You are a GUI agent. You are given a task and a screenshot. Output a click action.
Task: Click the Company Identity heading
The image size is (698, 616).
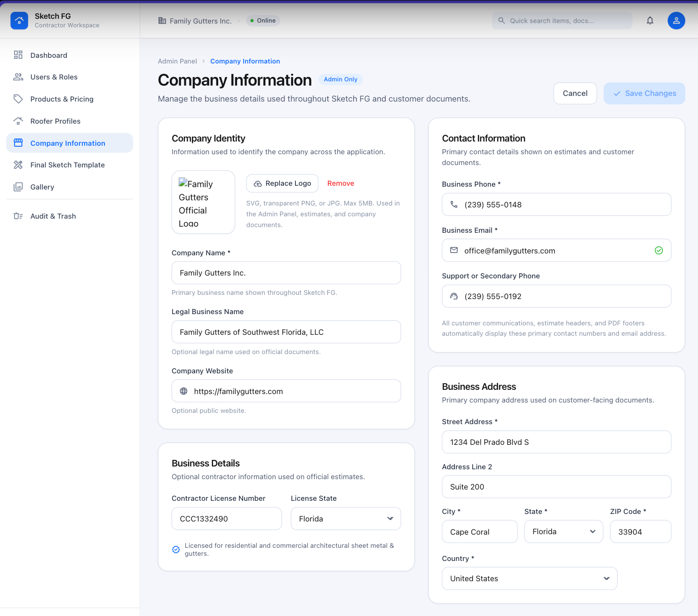(x=208, y=138)
